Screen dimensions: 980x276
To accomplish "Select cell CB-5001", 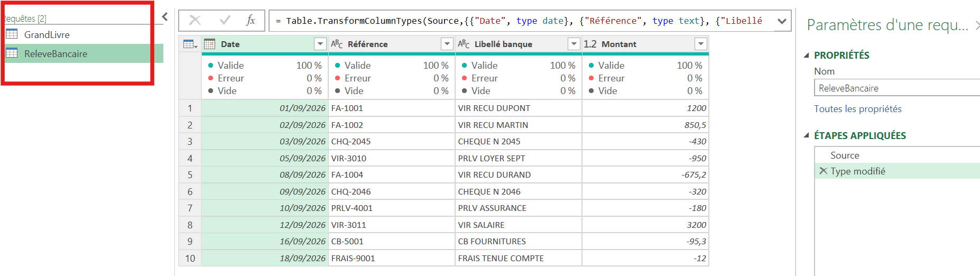I will click(392, 241).
